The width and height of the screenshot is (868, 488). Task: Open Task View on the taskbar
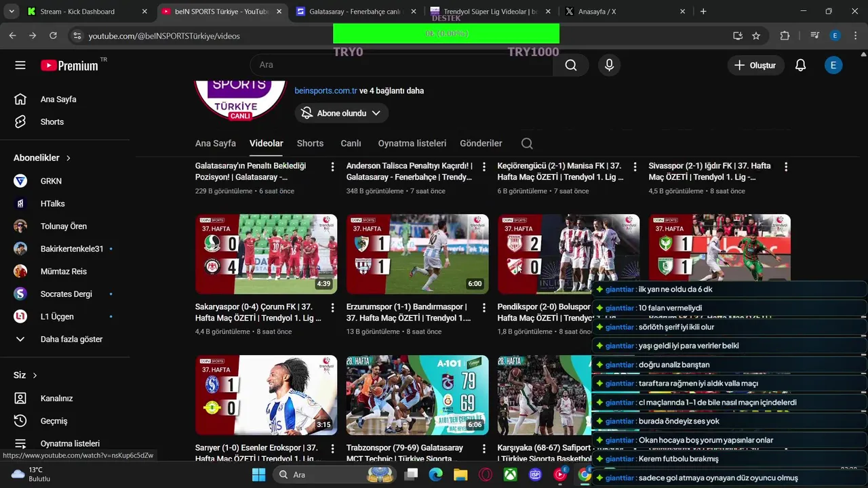pos(411,474)
